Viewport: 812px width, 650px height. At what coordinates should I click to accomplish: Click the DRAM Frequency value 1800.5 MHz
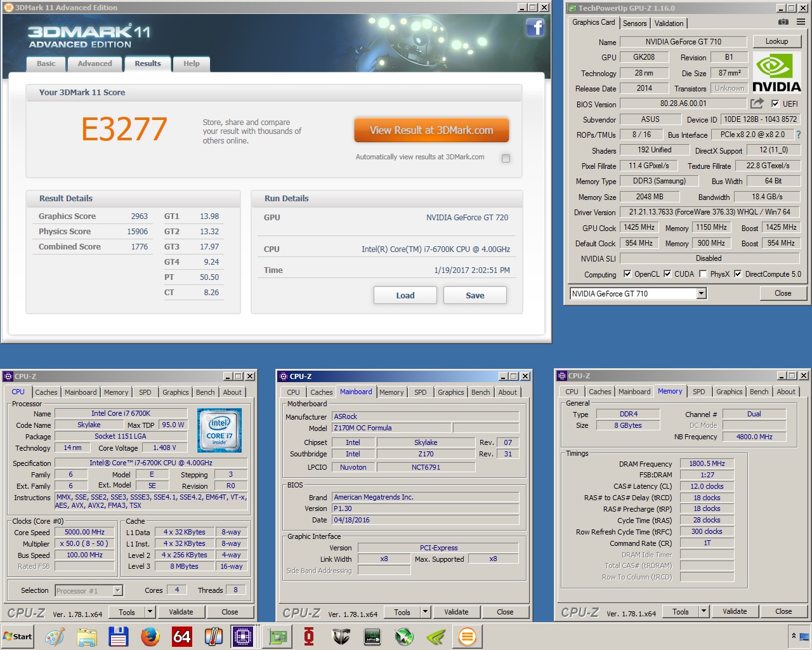click(707, 463)
